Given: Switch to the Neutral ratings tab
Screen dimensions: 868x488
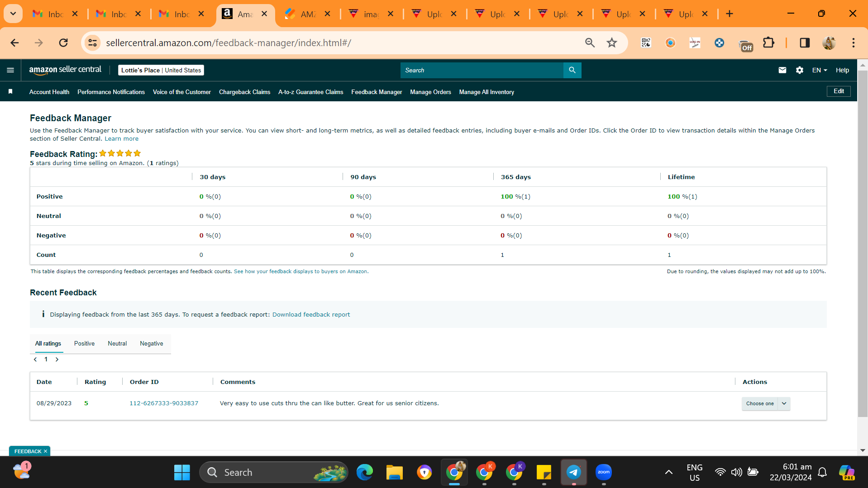Looking at the screenshot, I should coord(117,344).
